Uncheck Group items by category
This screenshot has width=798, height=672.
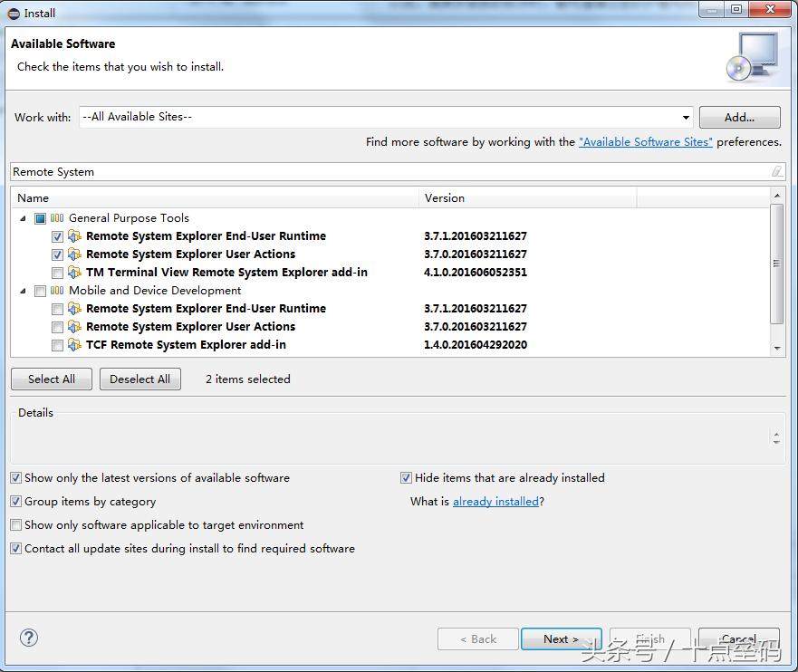pyautogui.click(x=16, y=502)
